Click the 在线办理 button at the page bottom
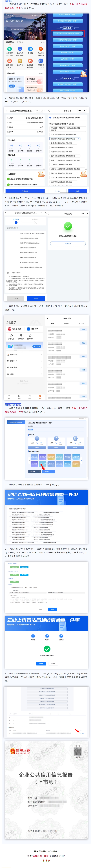The image size is (93, 868). [25, 191]
